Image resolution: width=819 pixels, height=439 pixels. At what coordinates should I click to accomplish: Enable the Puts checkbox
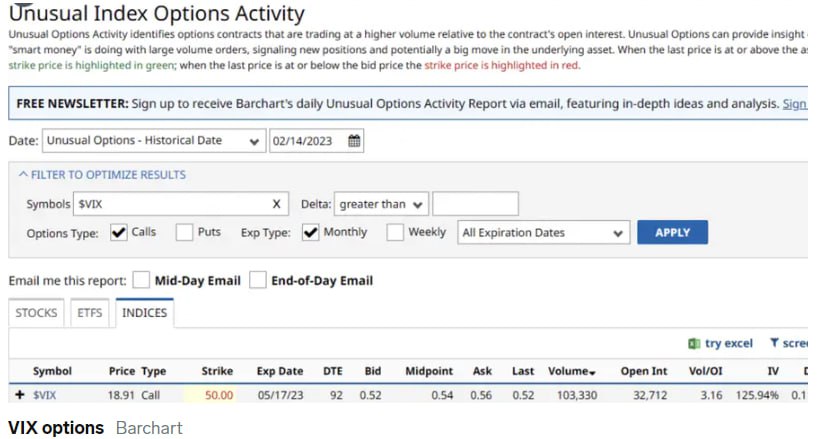click(184, 233)
